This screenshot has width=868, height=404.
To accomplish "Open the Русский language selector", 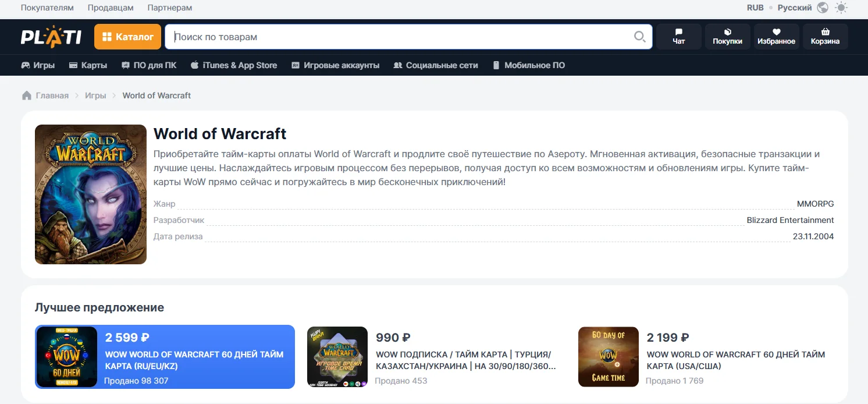I will click(x=795, y=8).
